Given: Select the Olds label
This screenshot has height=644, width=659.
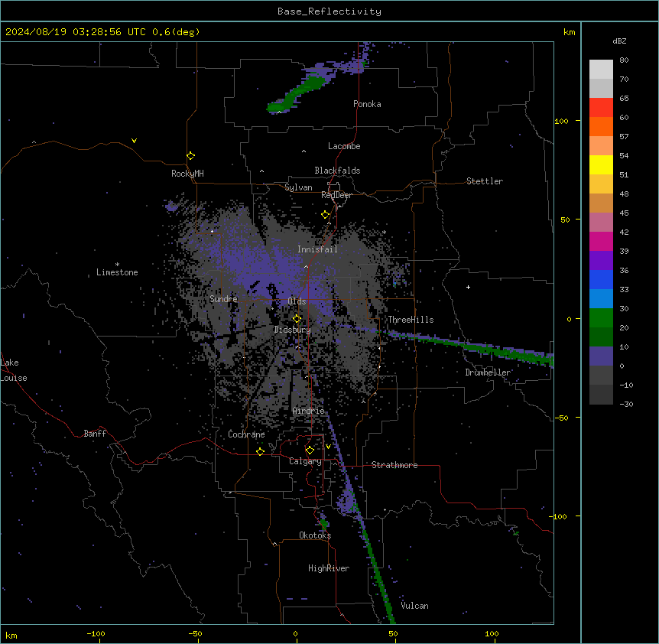Looking at the screenshot, I should coord(297,301).
